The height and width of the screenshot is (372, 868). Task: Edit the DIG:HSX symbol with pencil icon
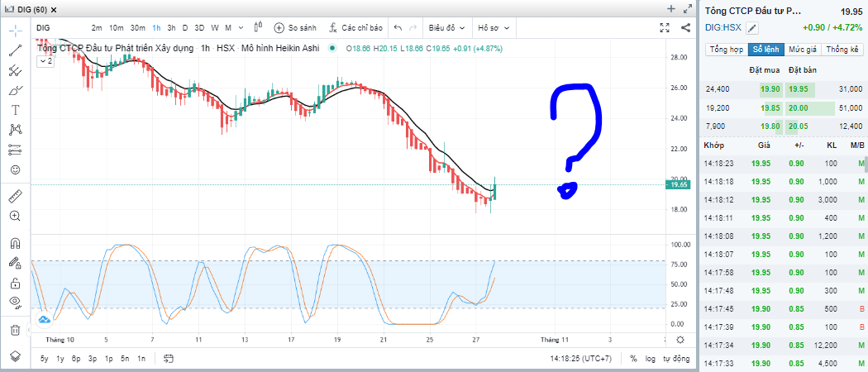(x=752, y=28)
